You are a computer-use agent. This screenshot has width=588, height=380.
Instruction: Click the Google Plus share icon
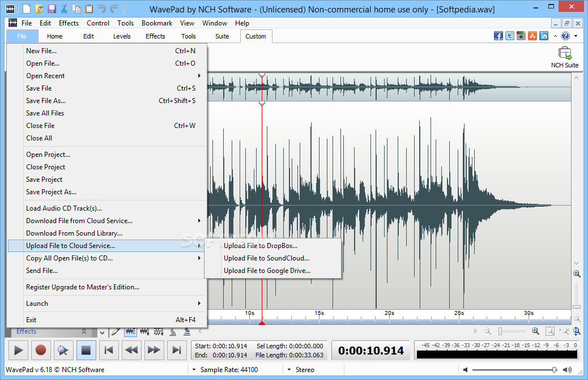click(521, 36)
